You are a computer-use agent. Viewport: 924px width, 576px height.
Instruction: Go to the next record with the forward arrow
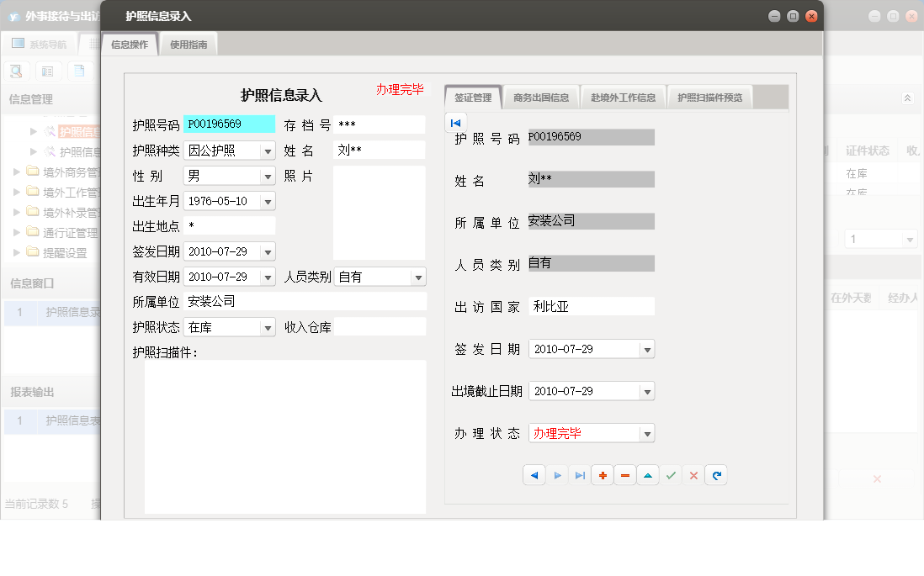click(x=558, y=475)
